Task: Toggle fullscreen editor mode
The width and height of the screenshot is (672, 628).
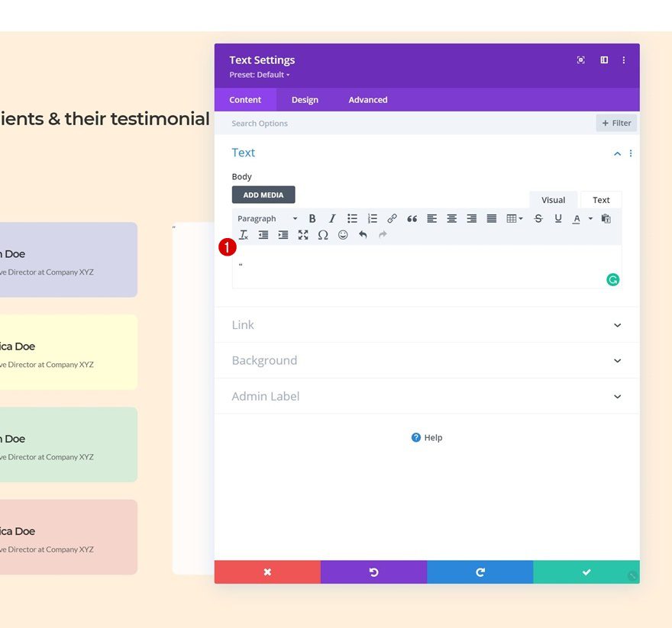Action: tap(303, 235)
